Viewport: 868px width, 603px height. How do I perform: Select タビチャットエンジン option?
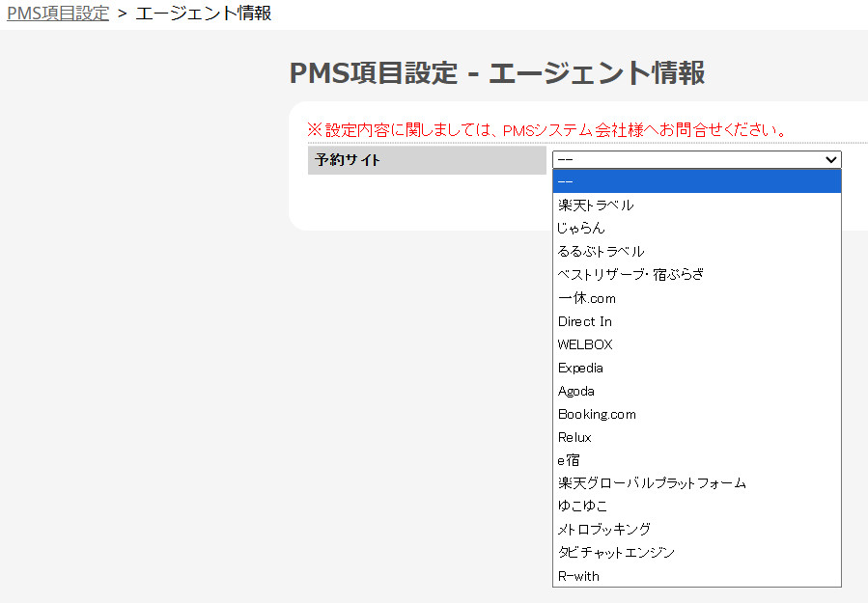(x=697, y=552)
